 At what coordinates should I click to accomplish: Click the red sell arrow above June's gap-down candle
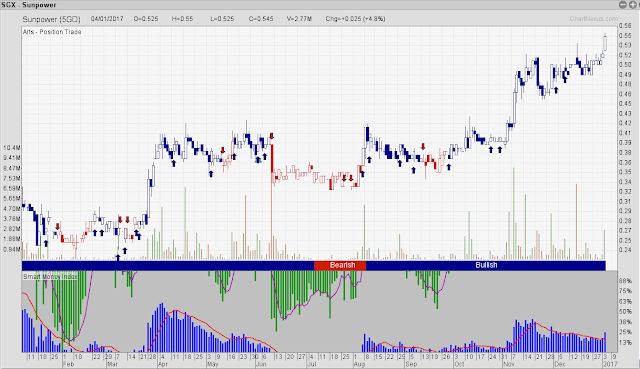272,136
